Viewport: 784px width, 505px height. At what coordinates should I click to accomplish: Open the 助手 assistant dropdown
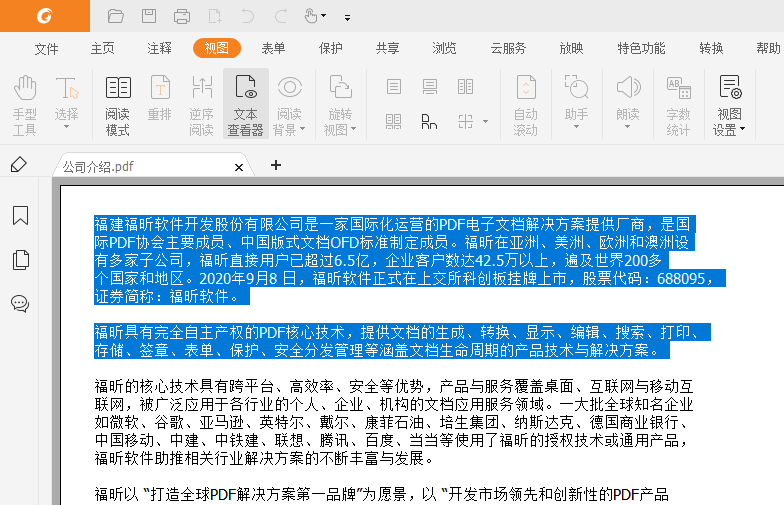576,102
